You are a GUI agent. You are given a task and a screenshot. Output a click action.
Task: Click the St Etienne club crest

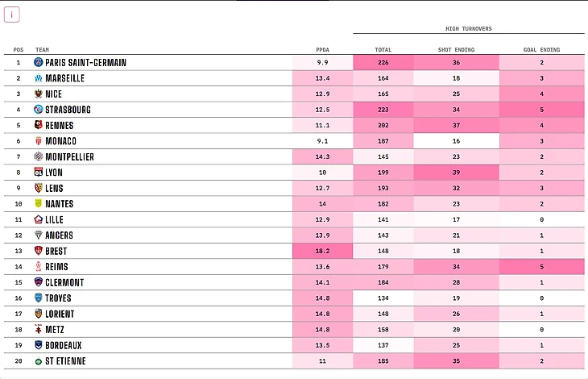(39, 361)
